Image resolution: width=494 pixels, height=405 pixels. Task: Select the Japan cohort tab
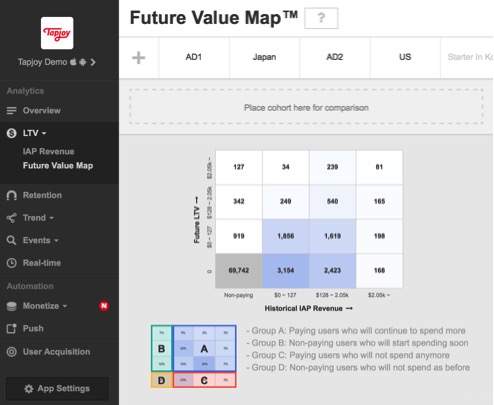264,57
